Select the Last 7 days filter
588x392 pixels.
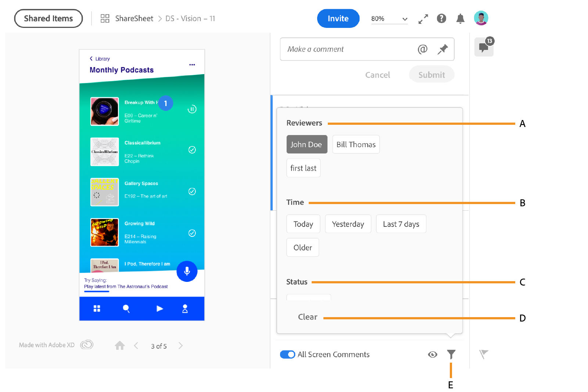click(401, 224)
